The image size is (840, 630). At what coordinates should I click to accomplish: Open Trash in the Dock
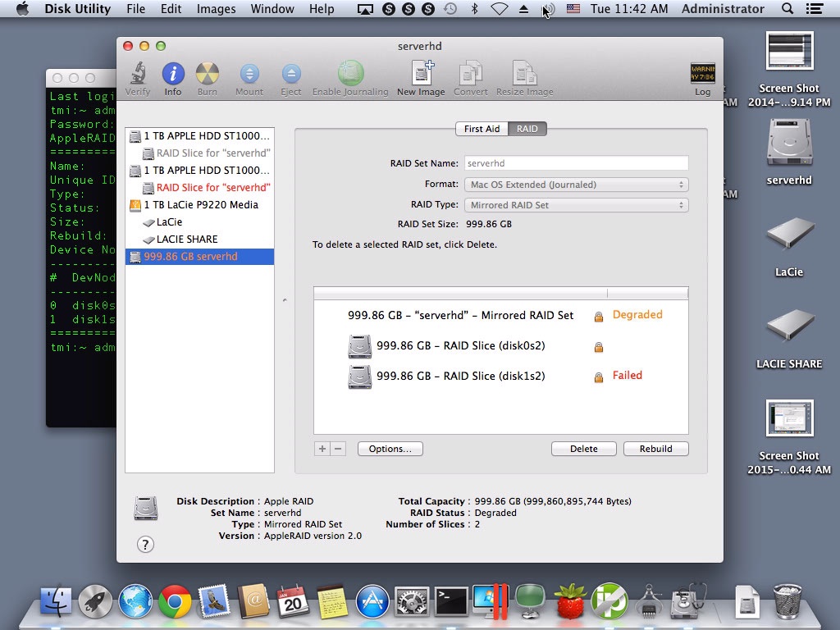(787, 601)
